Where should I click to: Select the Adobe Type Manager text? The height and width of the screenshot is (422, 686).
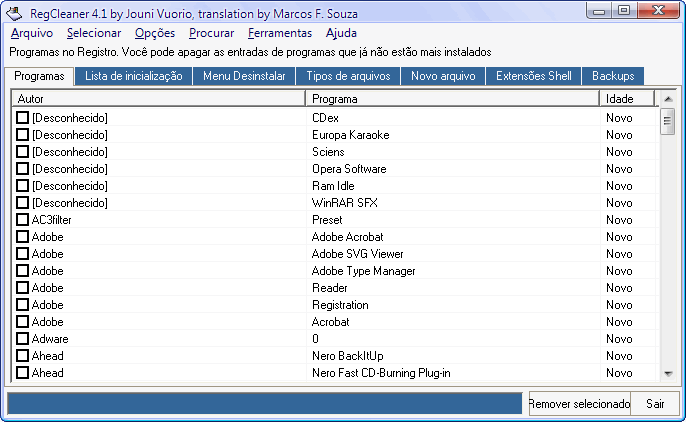click(363, 271)
